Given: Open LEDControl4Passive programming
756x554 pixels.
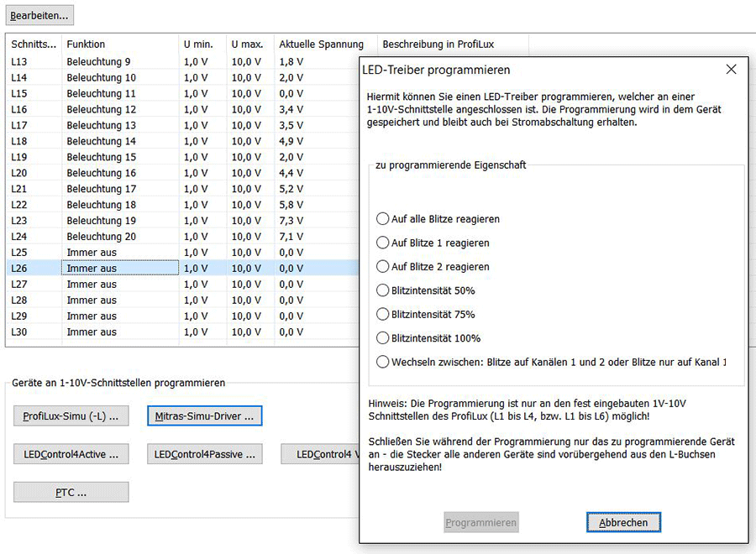Looking at the screenshot, I should (204, 453).
